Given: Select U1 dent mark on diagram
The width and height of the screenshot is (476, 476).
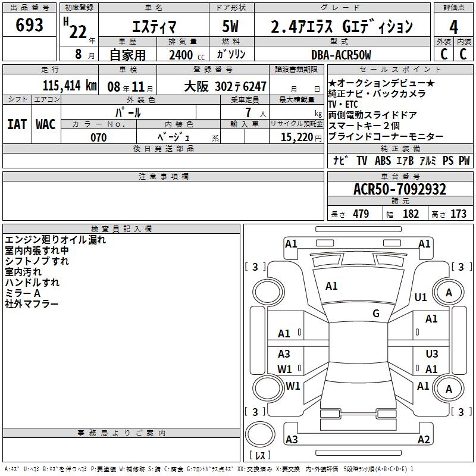Looking at the screenshot, I should 421,297.
